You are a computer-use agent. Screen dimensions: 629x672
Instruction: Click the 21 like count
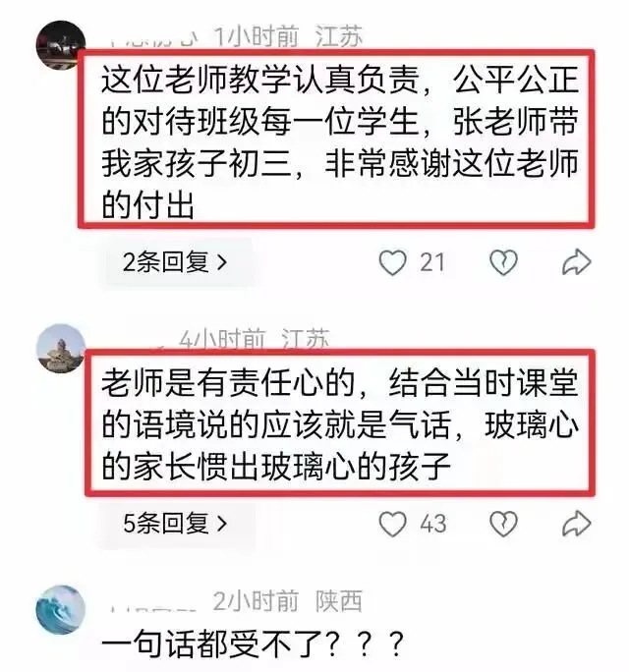(432, 262)
